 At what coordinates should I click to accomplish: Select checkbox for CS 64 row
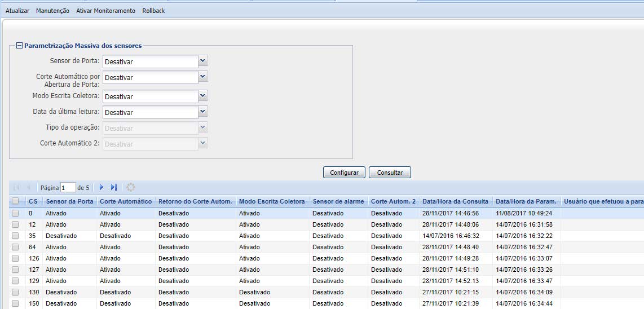(15, 247)
